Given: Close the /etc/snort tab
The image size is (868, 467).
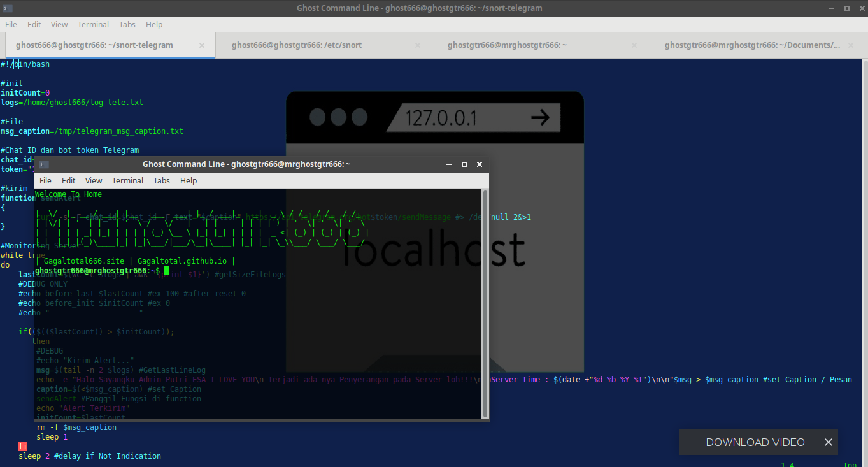Looking at the screenshot, I should (418, 45).
